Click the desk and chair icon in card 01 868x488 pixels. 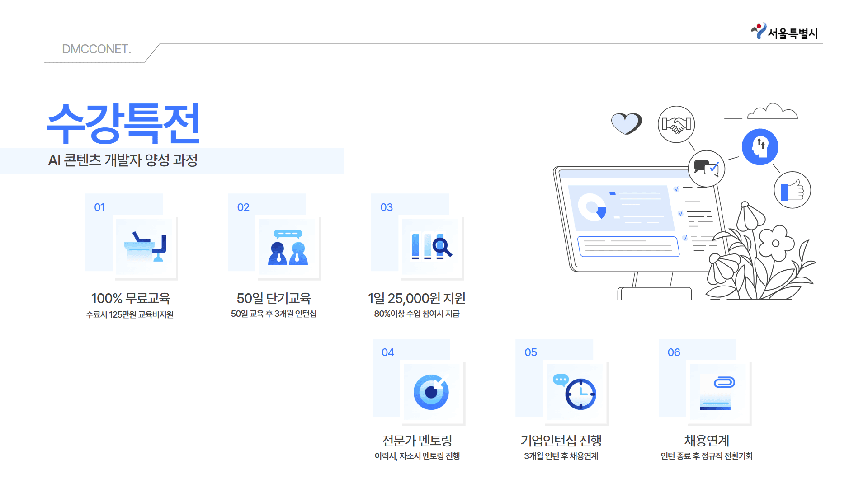tap(146, 247)
